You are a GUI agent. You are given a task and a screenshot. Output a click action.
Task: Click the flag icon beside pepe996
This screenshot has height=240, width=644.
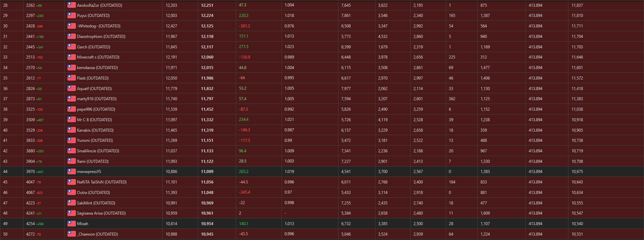(71, 109)
